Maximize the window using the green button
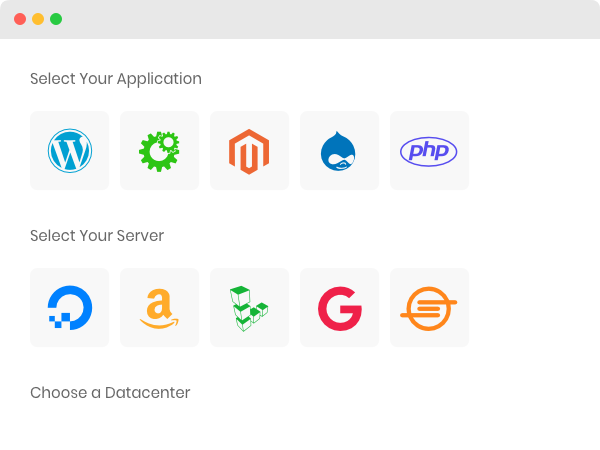Image resolution: width=600 pixels, height=450 pixels. (56, 19)
